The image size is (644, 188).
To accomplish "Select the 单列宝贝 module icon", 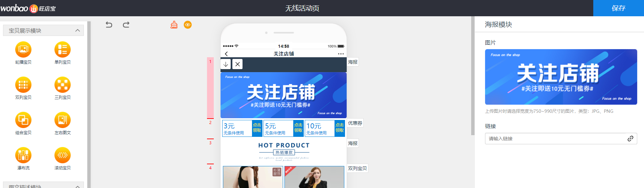I will (x=63, y=50).
